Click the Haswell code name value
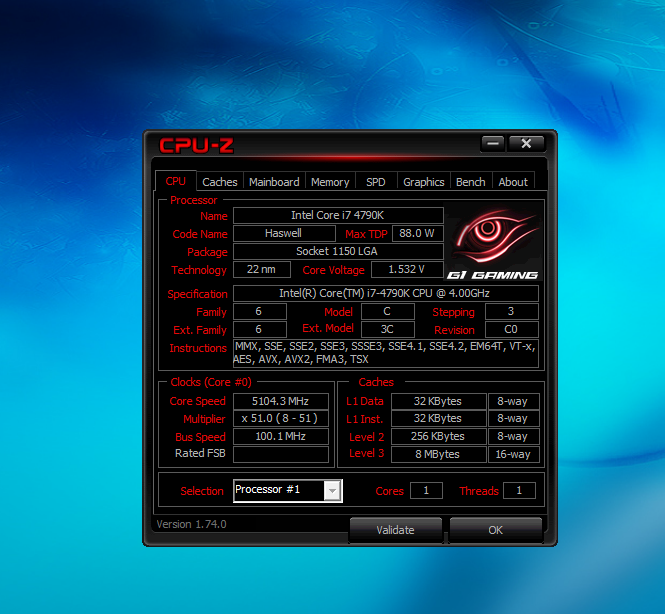The height and width of the screenshot is (614, 665). pos(284,233)
